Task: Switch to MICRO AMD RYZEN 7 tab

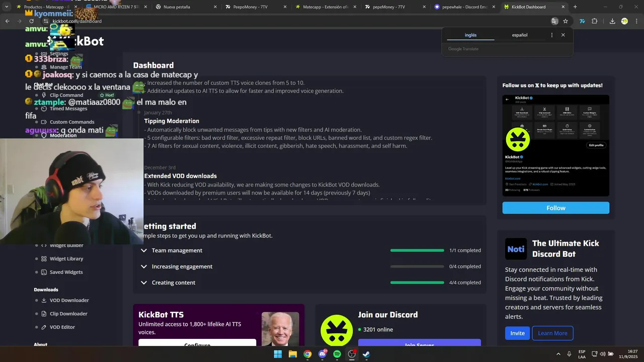Action: click(116, 7)
